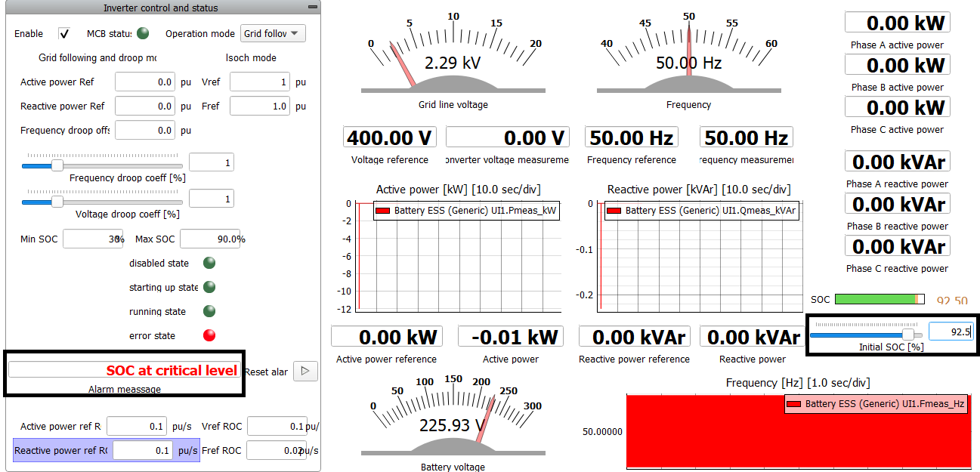The width and height of the screenshot is (980, 472).
Task: Click the disabled state LED indicator
Action: point(210,263)
